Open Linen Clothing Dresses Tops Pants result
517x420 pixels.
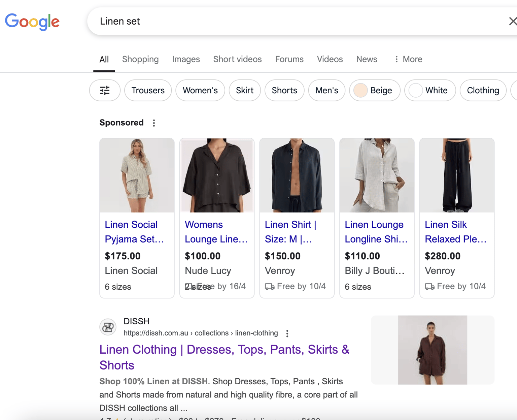click(x=225, y=357)
